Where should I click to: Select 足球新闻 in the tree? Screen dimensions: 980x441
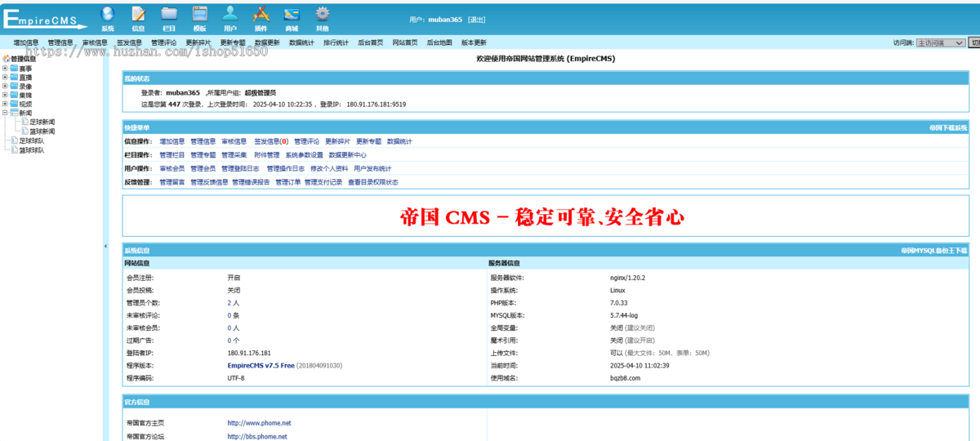42,122
